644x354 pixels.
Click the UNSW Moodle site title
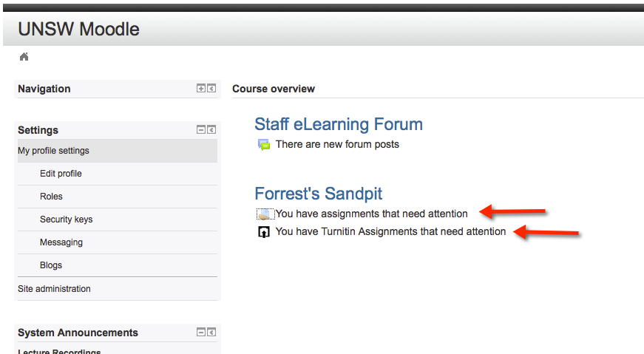(x=79, y=29)
